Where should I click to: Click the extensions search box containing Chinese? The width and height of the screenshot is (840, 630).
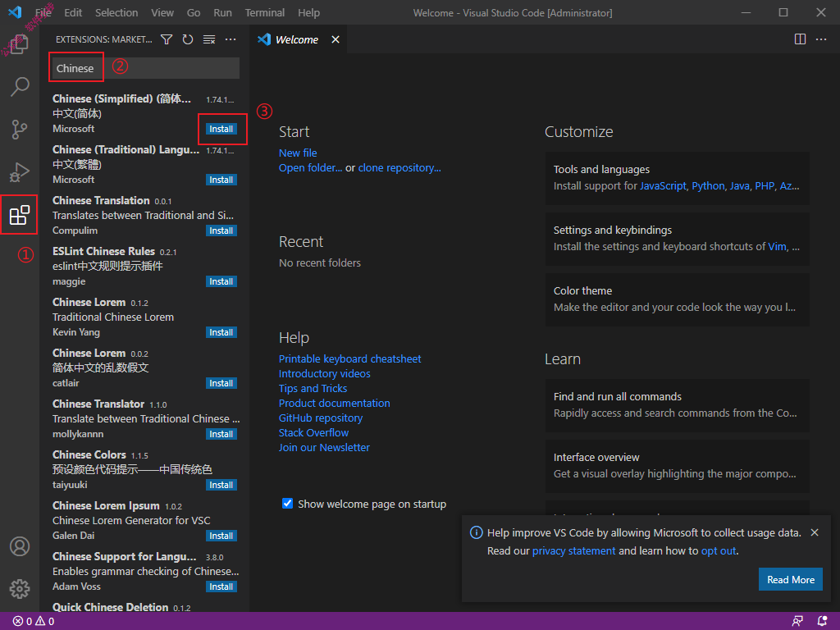point(144,69)
